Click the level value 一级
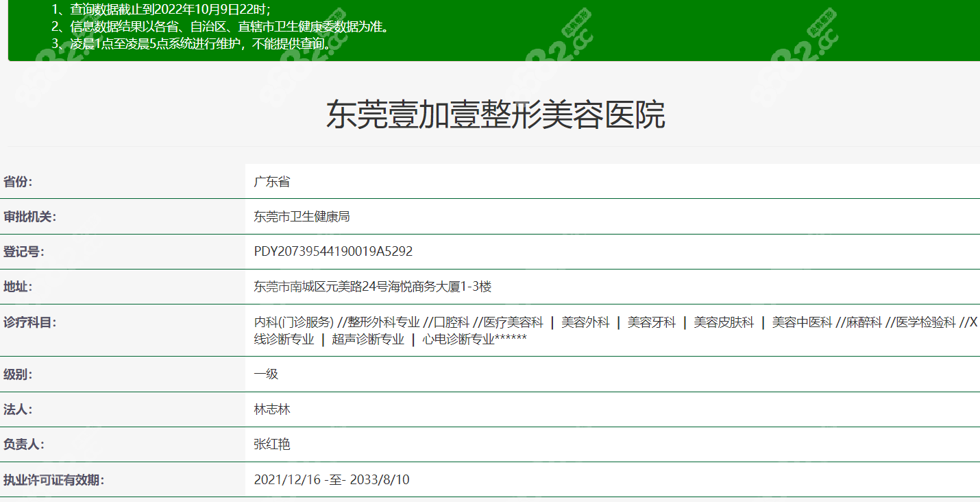This screenshot has width=980, height=502. (x=266, y=374)
